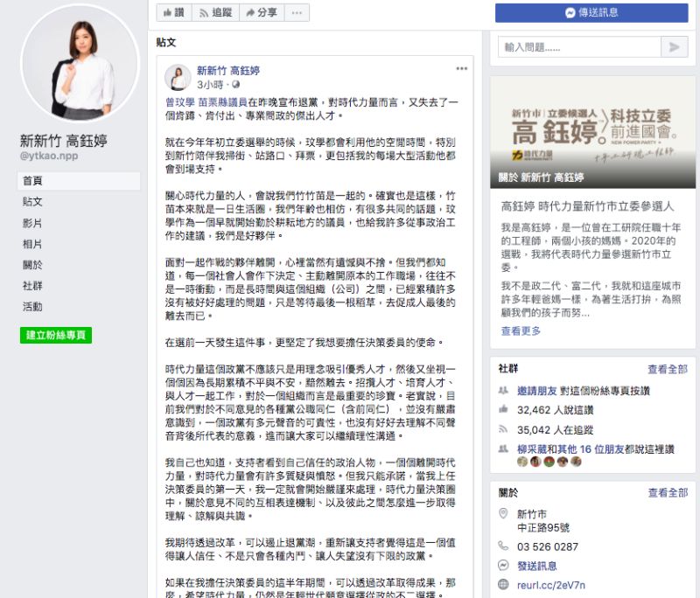The image size is (700, 598).
Task: Click the green 建立粉絲專頁 button
Action: tap(56, 335)
